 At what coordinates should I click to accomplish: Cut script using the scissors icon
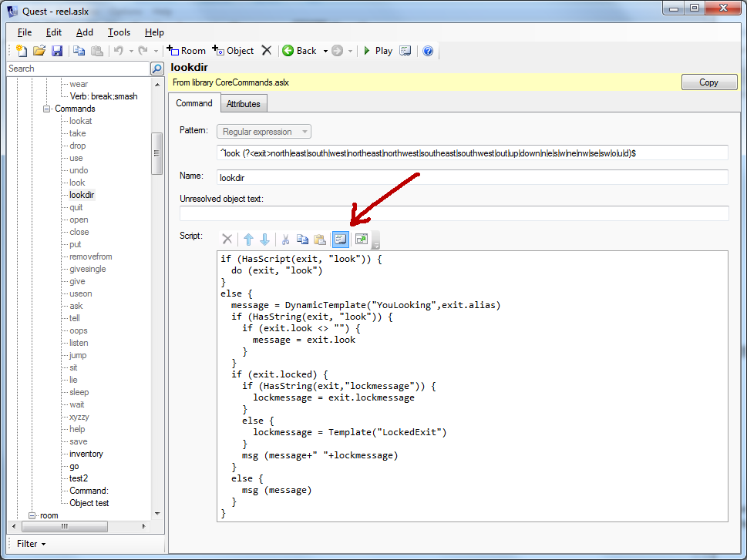pos(285,240)
